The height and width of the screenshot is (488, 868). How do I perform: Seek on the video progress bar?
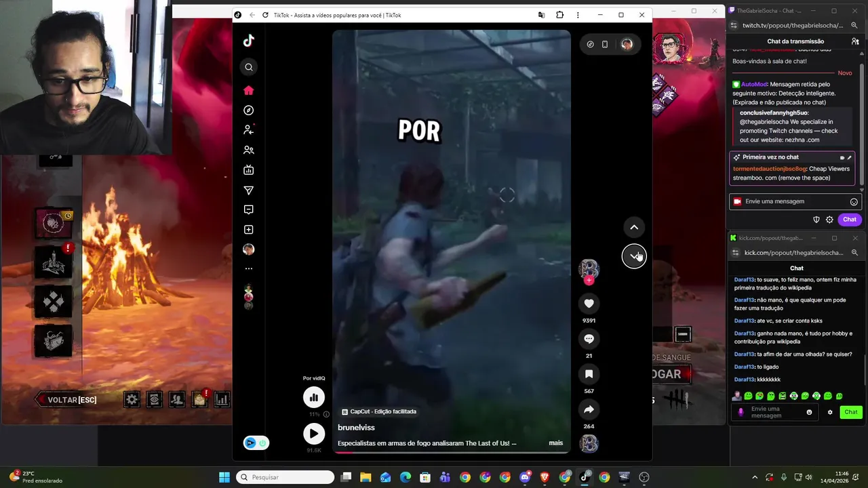[x=452, y=452]
